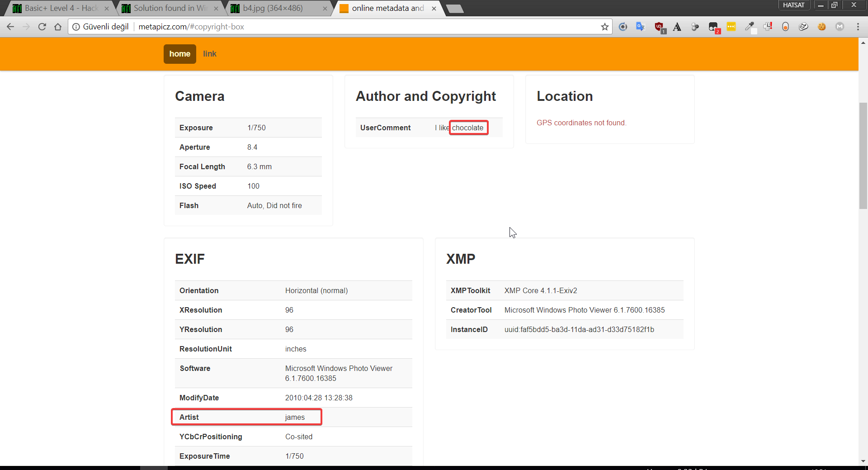868x470 pixels.
Task: Close the 'Solution found in Wi' tab
Action: 216,8
